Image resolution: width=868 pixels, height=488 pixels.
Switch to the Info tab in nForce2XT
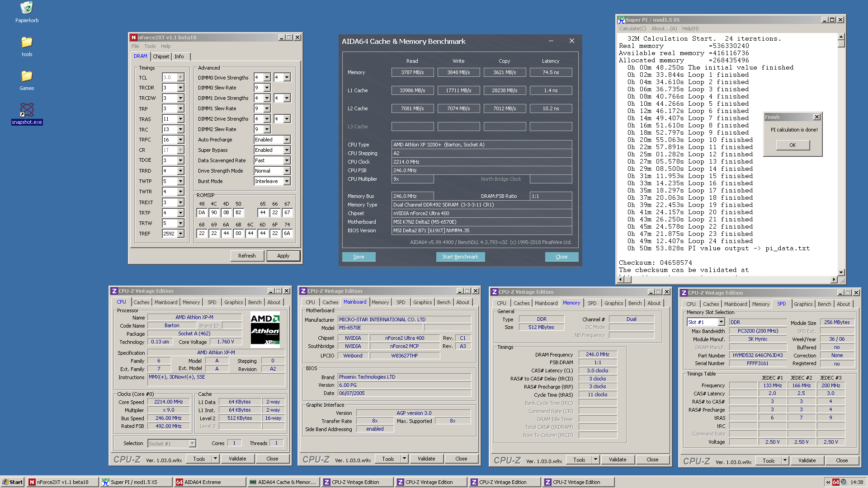[179, 56]
